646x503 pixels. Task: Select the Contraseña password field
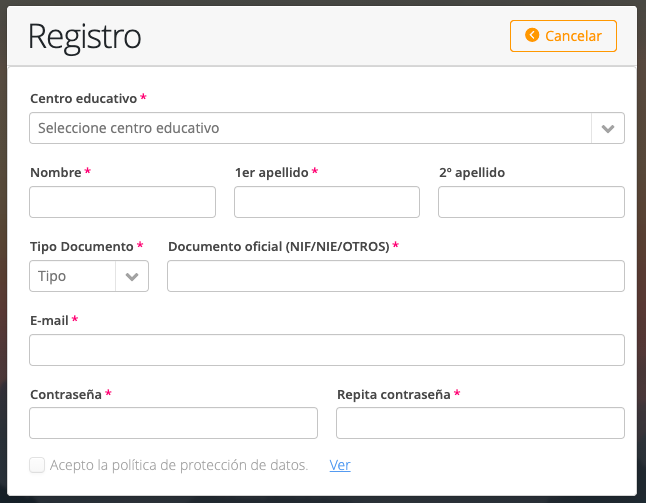pyautogui.click(x=173, y=423)
